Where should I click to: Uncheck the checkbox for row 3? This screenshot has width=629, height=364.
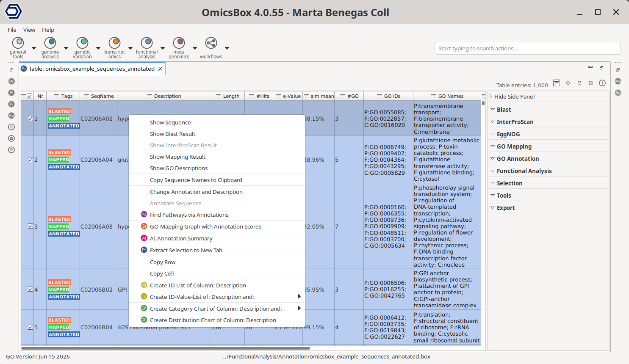30,226
